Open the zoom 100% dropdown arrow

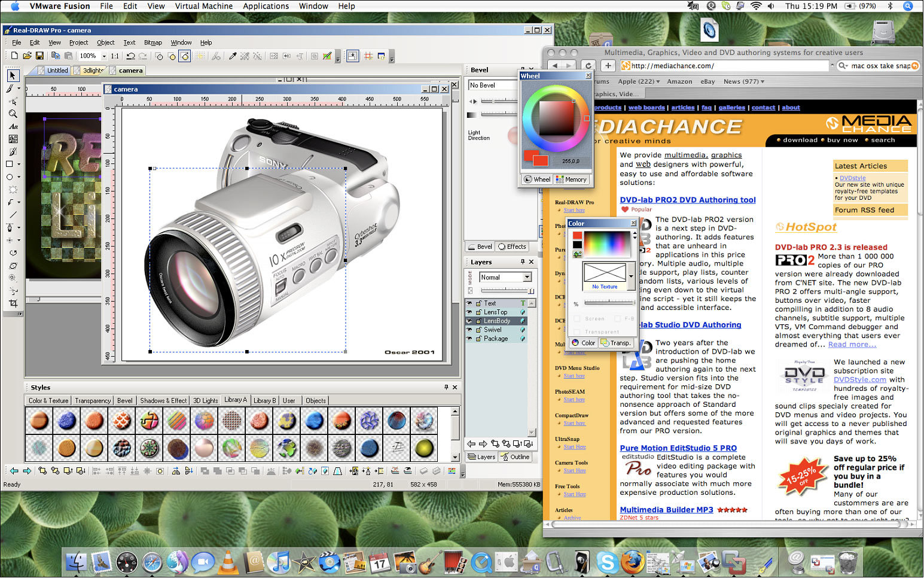click(104, 56)
